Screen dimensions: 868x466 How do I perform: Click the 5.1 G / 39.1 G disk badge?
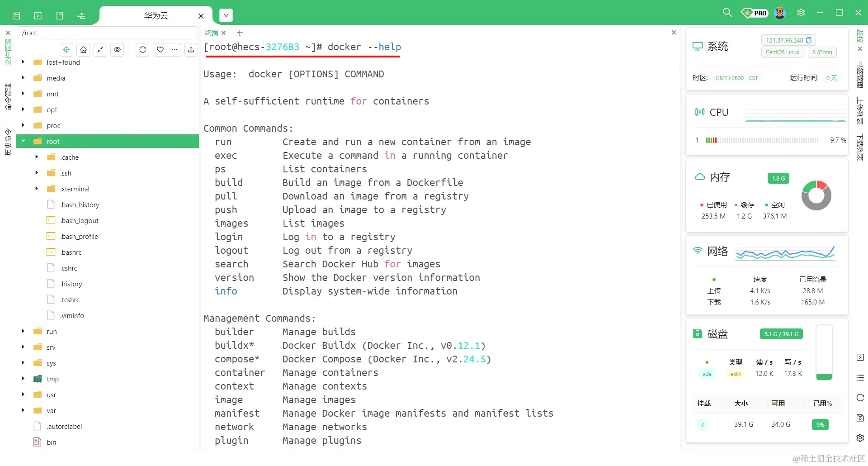(781, 334)
